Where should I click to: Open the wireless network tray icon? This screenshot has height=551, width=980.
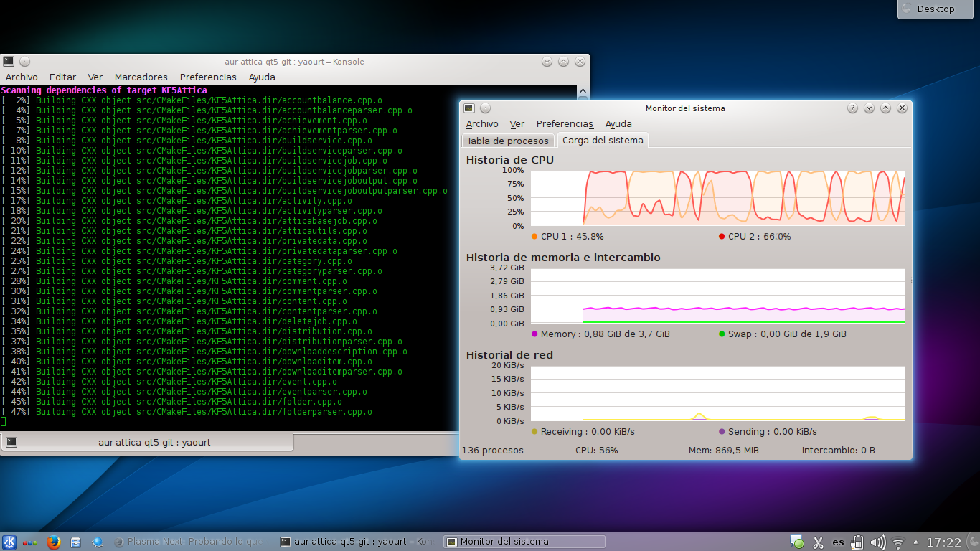898,542
